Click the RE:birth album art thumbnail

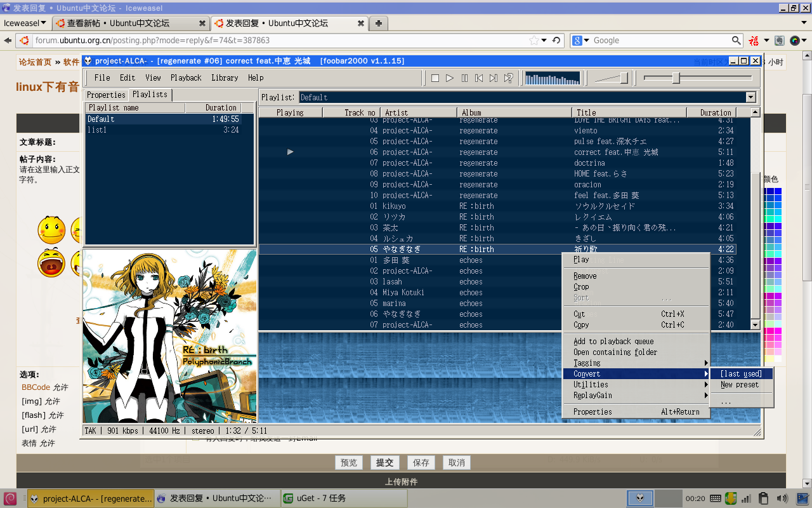pos(170,336)
